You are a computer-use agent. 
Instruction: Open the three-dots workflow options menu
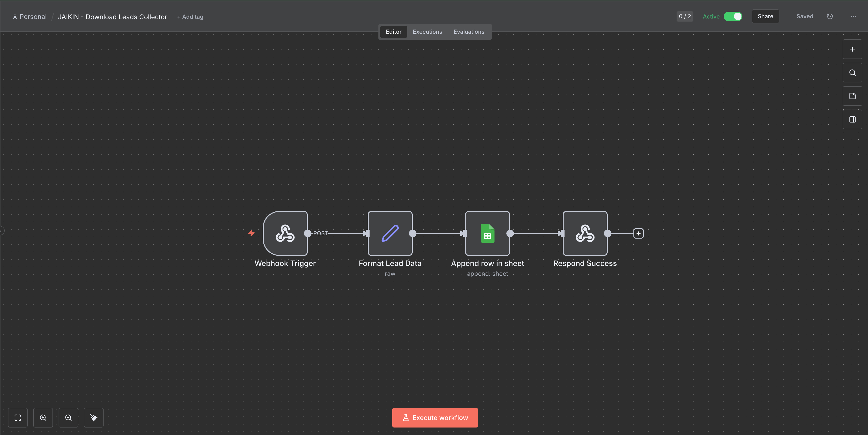853,16
